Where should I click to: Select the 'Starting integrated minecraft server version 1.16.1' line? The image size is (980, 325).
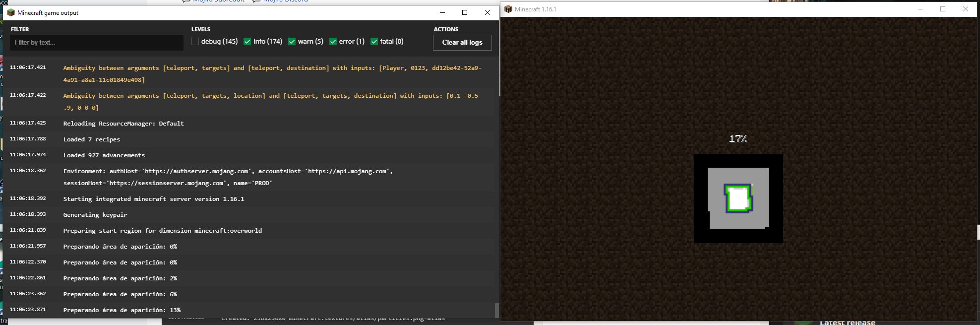[x=154, y=199]
